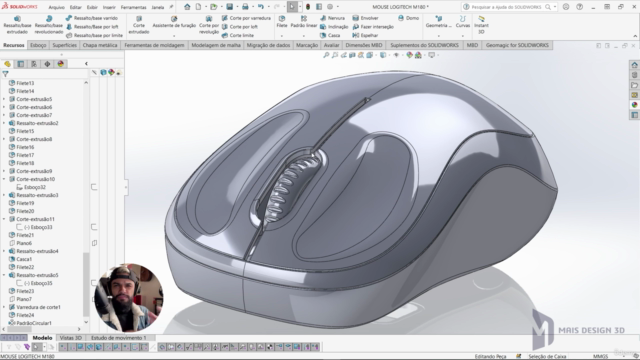640x360 pixels.
Task: Select the Filete21 feature in tree
Action: coord(22,235)
